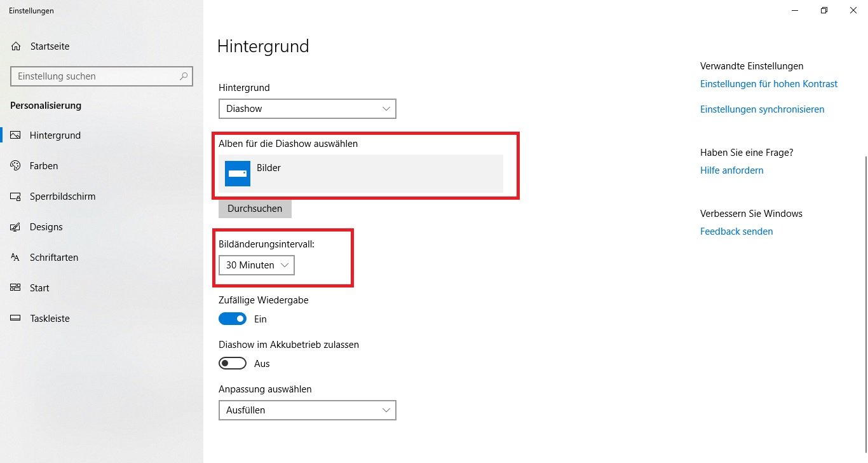Screen dimensions: 868x463
Task: Click the Taskleiste icon in sidebar
Action: click(16, 319)
